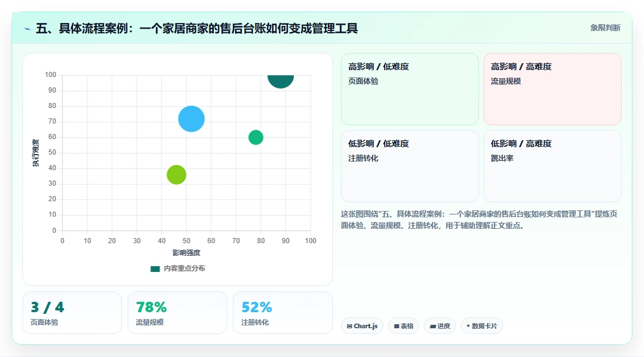Click 流量规模 text in pink quadrant
This screenshot has height=357, width=644.
pyautogui.click(x=505, y=81)
